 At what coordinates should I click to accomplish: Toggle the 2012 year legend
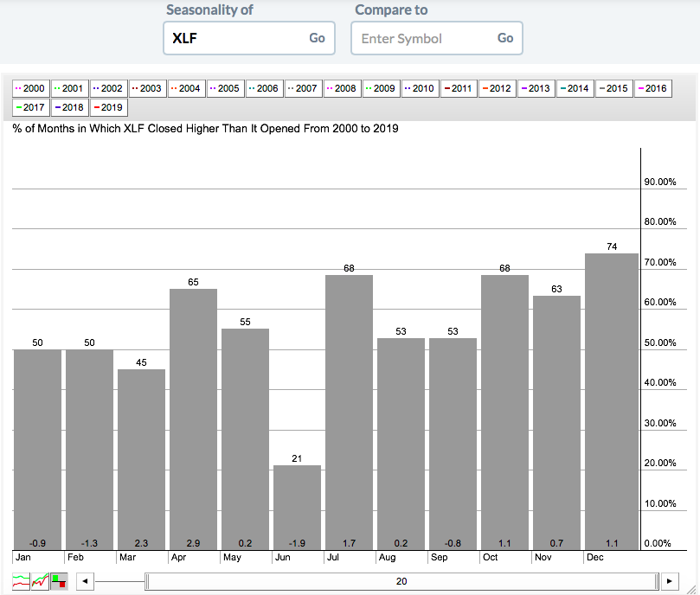point(498,88)
